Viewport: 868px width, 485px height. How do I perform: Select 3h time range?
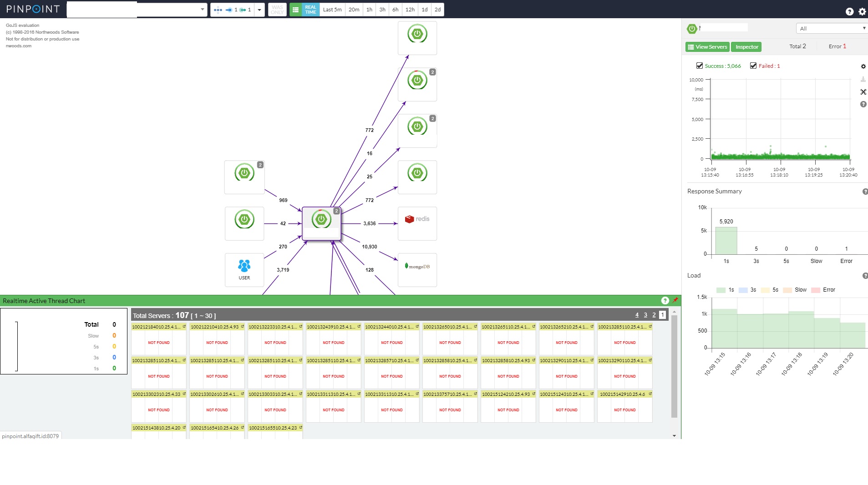point(382,10)
